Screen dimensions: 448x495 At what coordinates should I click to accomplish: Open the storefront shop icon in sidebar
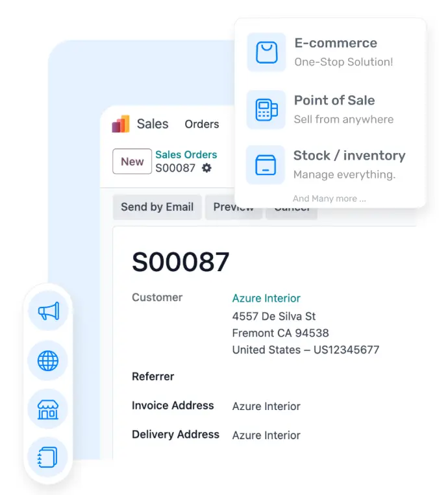(x=47, y=409)
